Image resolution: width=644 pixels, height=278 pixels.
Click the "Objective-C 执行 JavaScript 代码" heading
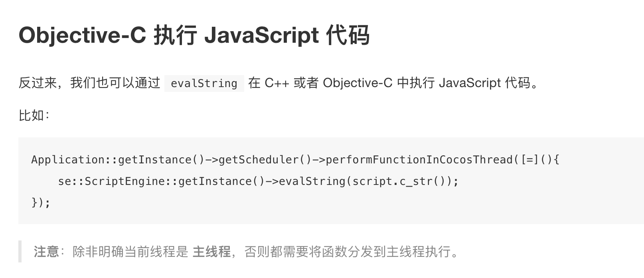click(194, 35)
